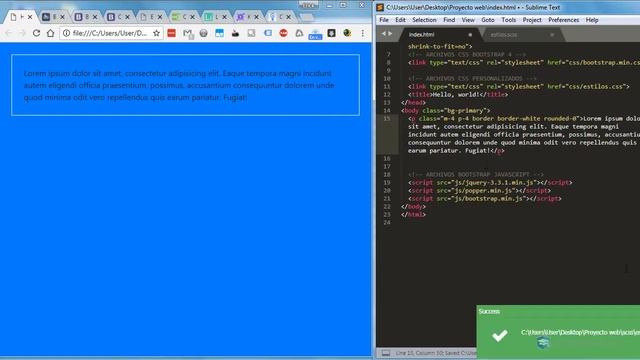Open the Tools menu
This screenshot has width=640, height=360.
click(x=509, y=20)
